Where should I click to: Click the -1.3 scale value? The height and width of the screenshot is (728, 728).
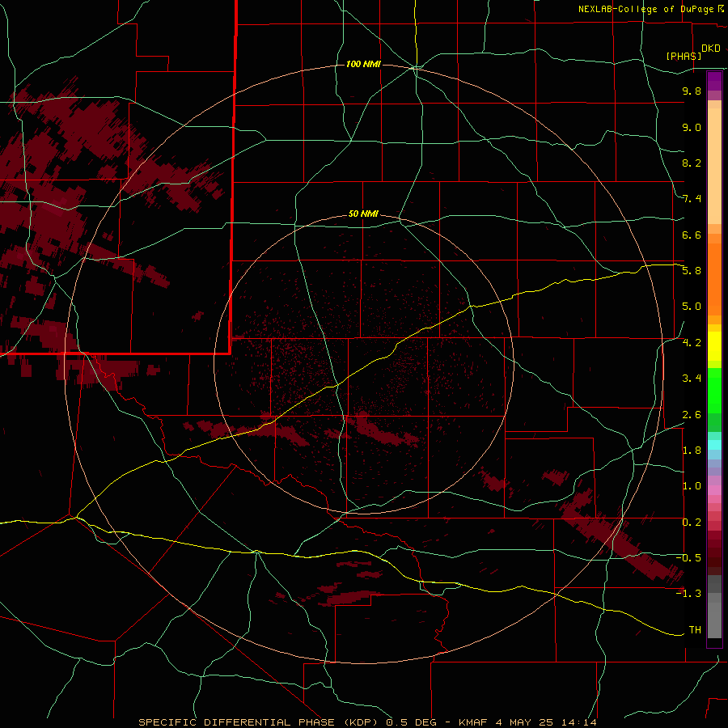(x=688, y=594)
